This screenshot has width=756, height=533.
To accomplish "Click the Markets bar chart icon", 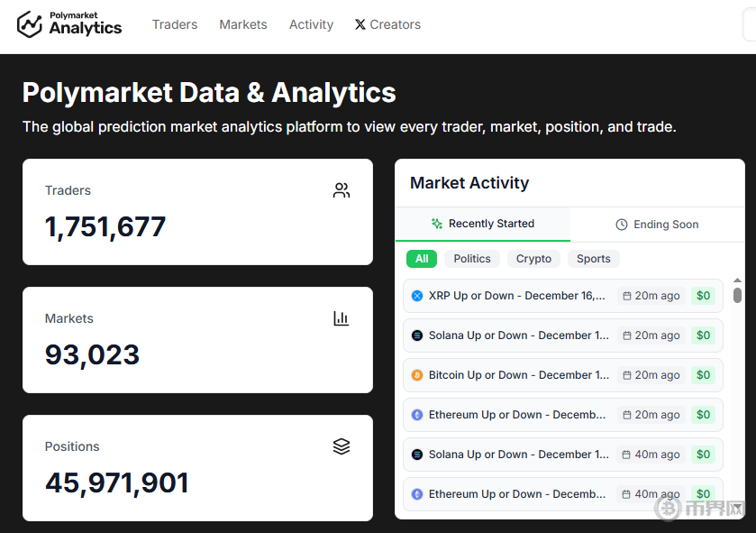I will click(x=342, y=318).
